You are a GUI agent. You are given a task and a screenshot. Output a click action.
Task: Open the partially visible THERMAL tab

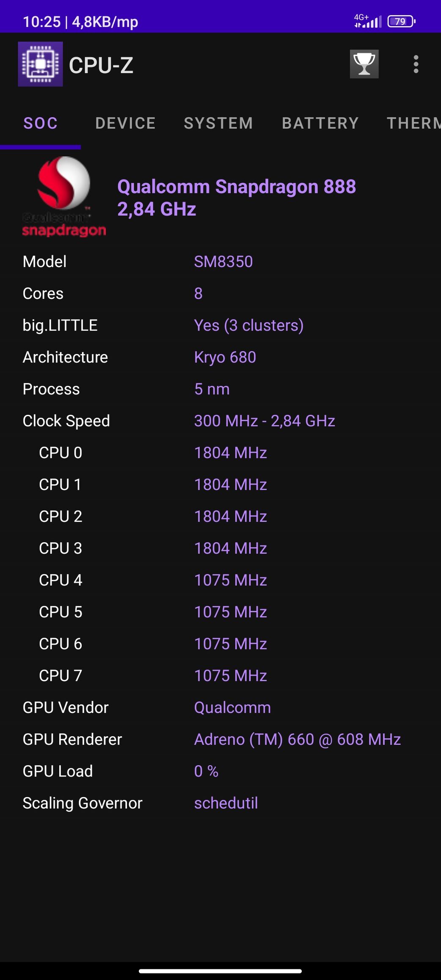[x=413, y=123]
